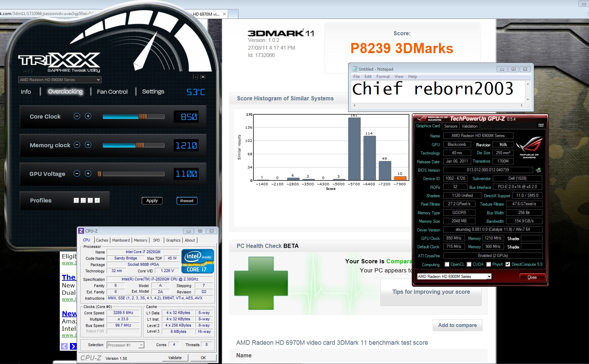
Task: Click GPU-Z screenshot camera icon
Action: (541, 126)
